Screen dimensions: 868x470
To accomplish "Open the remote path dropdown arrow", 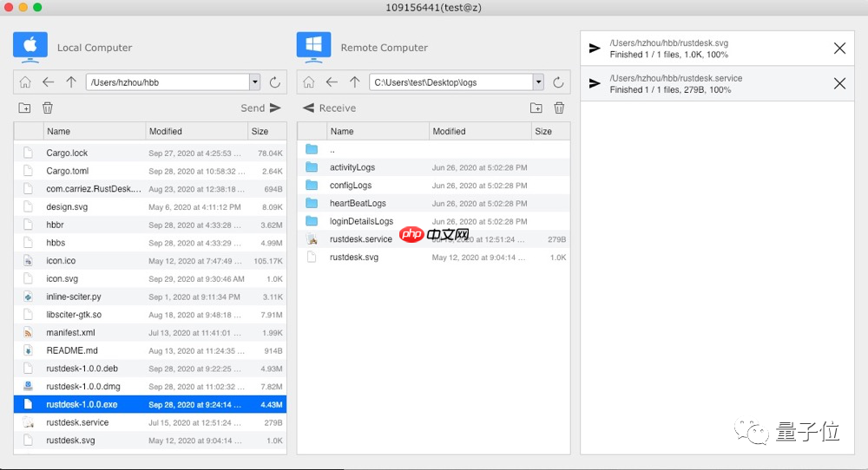I will click(538, 82).
